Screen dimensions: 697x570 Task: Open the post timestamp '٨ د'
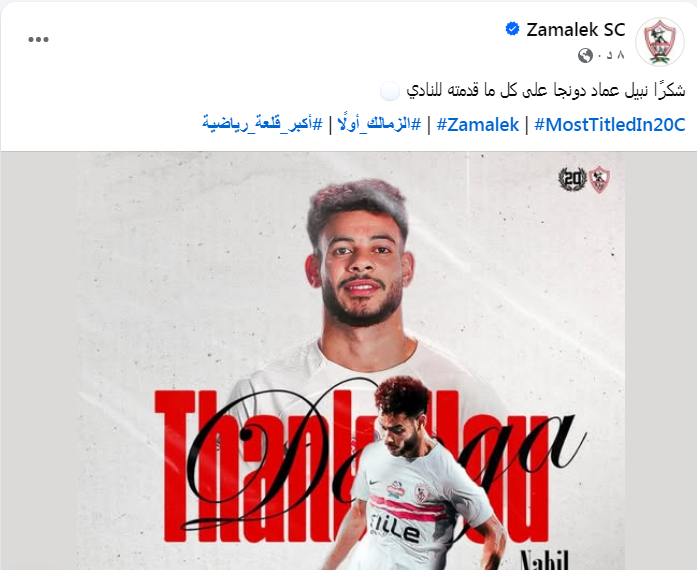click(612, 55)
